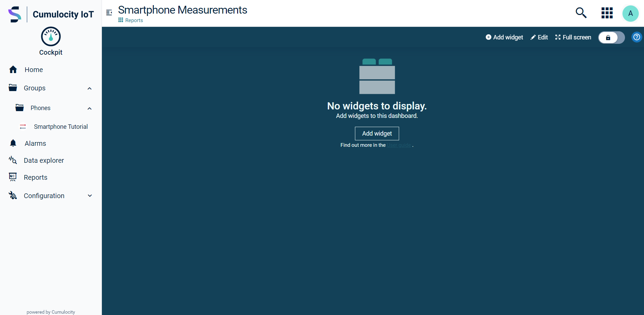
Task: Click the Smartphone Measurements title
Action: 182,10
